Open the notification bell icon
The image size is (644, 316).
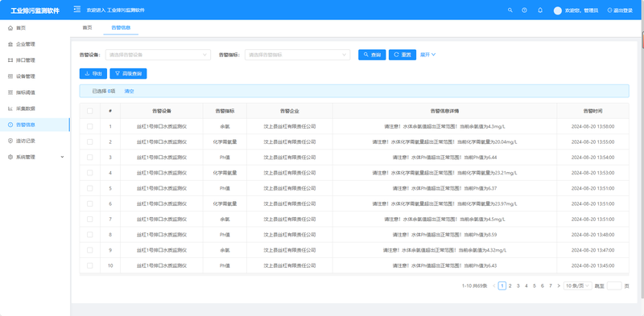click(540, 10)
